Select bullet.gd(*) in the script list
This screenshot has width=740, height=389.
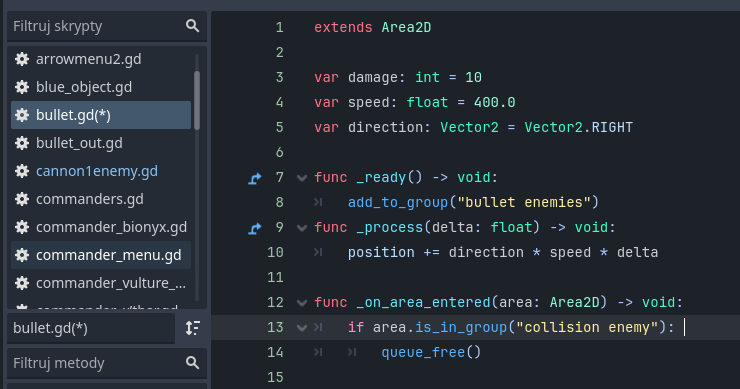[101, 115]
